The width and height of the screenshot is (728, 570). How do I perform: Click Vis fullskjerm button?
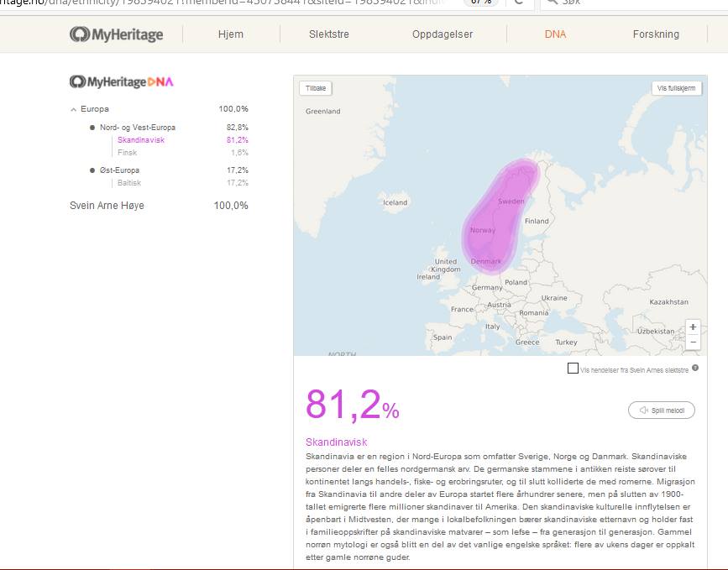pos(676,88)
